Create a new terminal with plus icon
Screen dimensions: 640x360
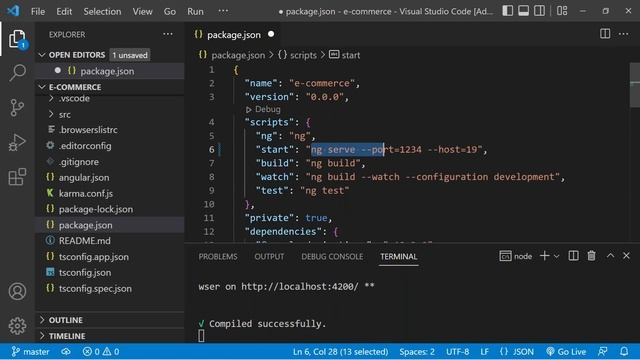click(x=544, y=256)
